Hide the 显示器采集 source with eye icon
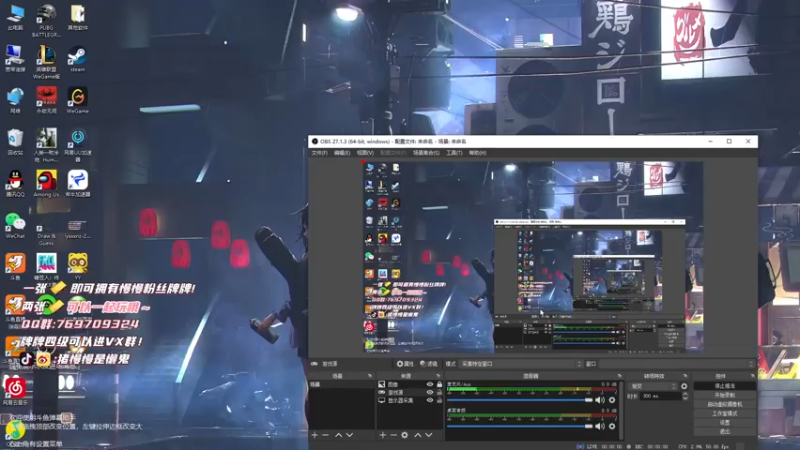Image resolution: width=800 pixels, height=450 pixels. (430, 401)
